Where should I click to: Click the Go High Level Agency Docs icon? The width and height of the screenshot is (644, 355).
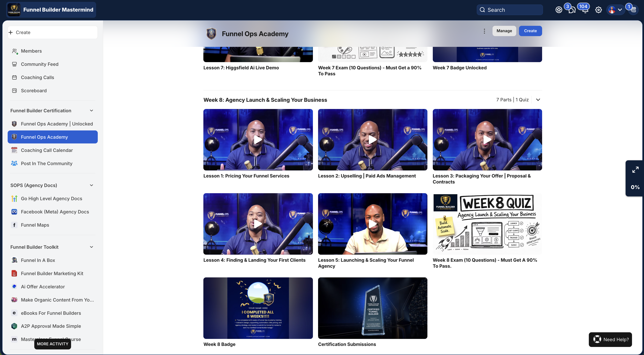pos(14,199)
